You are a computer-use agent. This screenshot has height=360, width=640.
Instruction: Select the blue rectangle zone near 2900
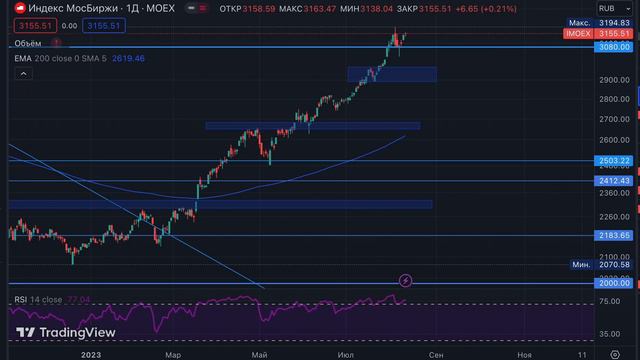click(x=392, y=74)
